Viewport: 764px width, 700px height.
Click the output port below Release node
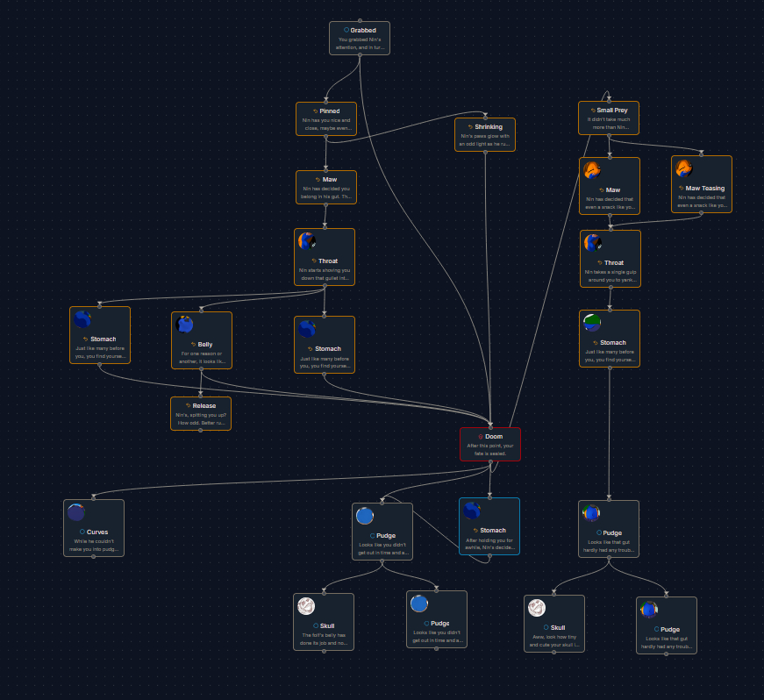(200, 431)
